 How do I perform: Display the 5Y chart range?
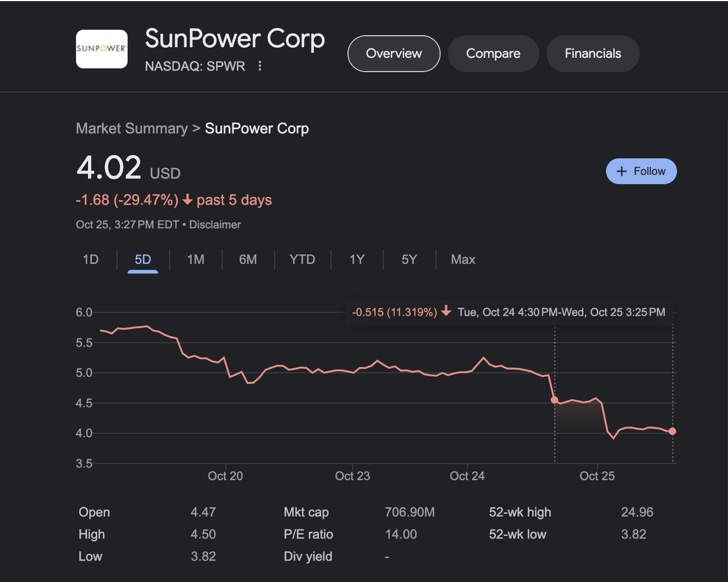(x=409, y=260)
